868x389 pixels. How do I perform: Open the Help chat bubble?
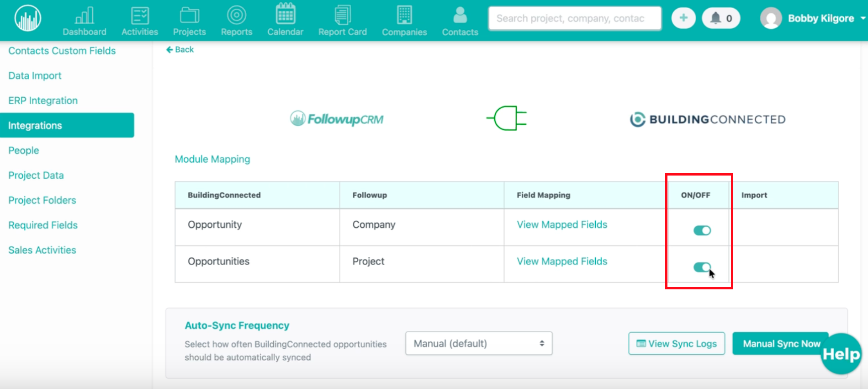(x=841, y=354)
